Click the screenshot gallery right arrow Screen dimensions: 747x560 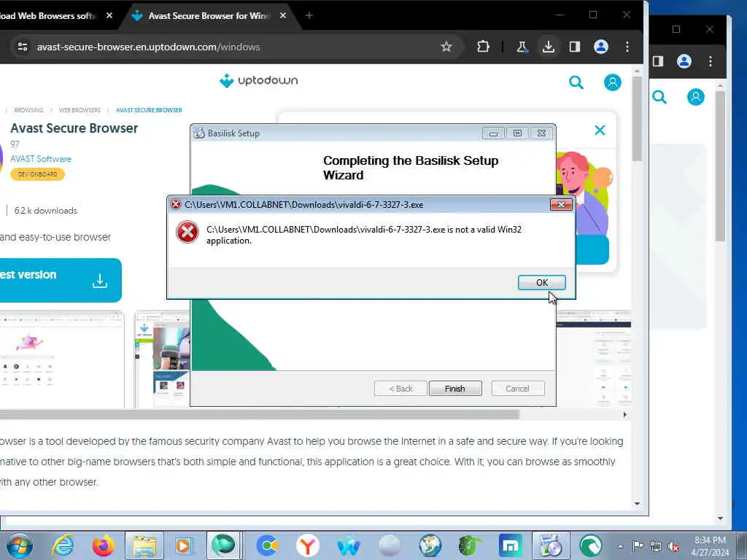625,415
